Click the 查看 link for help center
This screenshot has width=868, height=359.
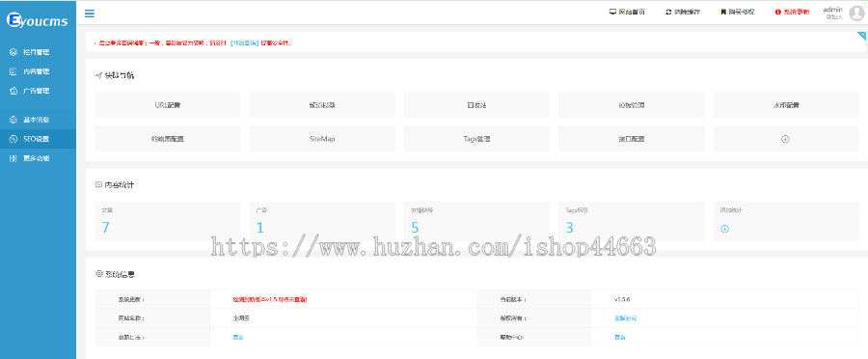[x=620, y=338]
